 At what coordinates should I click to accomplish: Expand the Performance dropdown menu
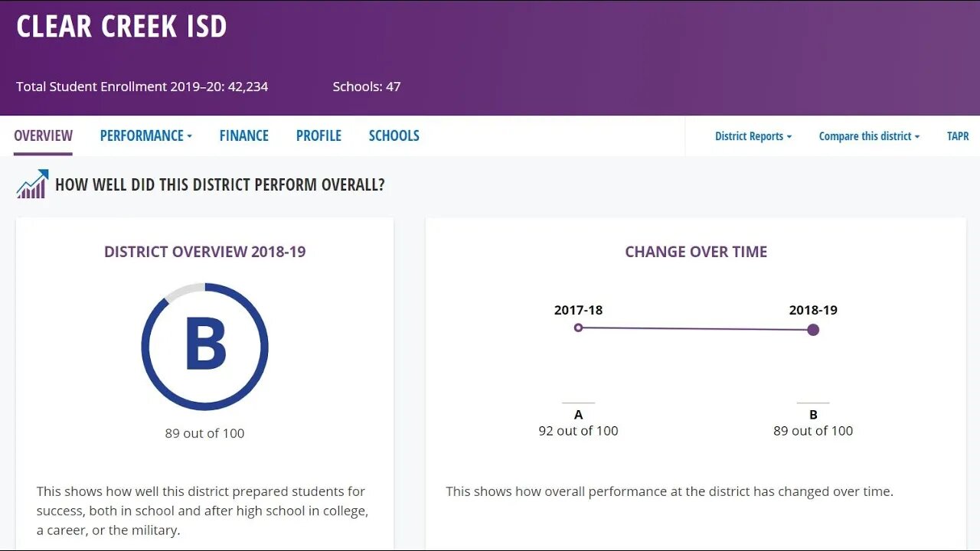(145, 135)
